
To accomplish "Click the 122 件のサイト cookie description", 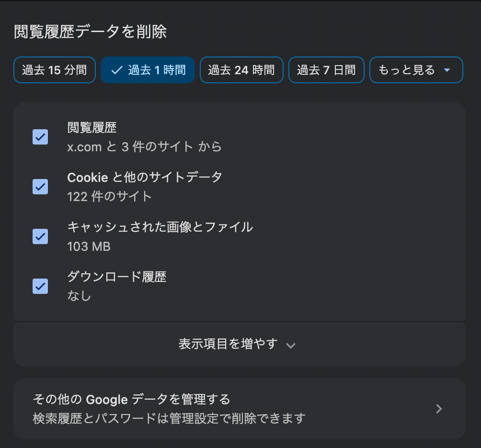I will point(109,196).
